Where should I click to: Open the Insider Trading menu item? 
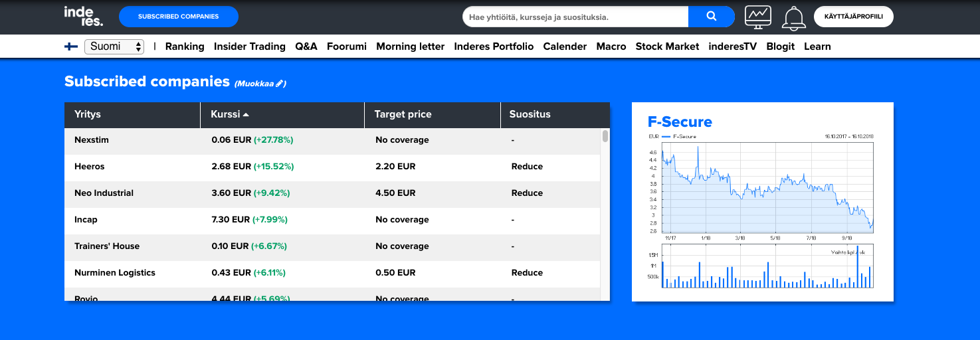(x=249, y=46)
